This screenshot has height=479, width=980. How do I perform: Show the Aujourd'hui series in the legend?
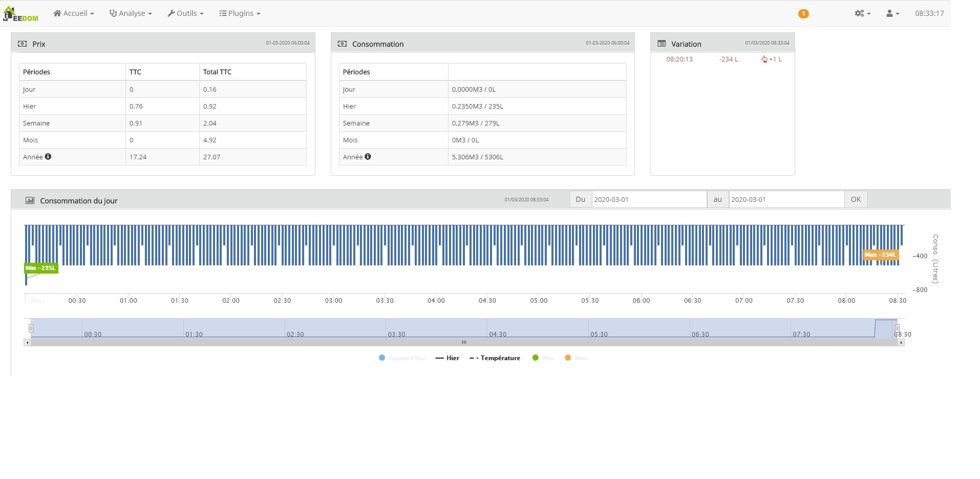pyautogui.click(x=402, y=358)
